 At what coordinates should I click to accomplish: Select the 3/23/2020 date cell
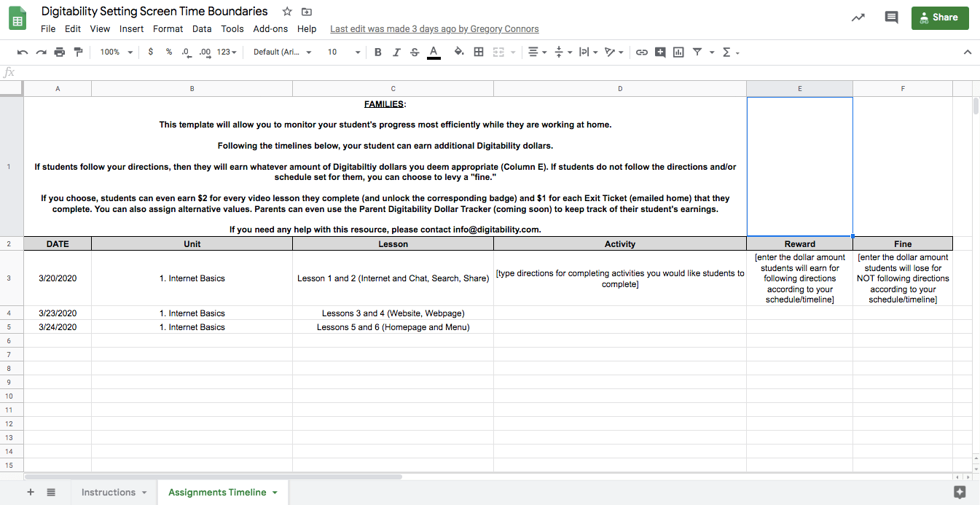click(x=58, y=313)
